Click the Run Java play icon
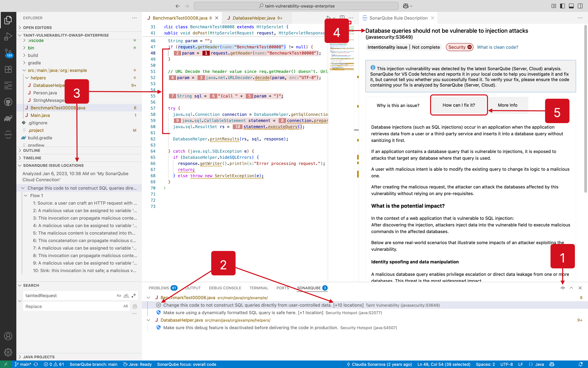This screenshot has height=368, width=588. point(328,18)
